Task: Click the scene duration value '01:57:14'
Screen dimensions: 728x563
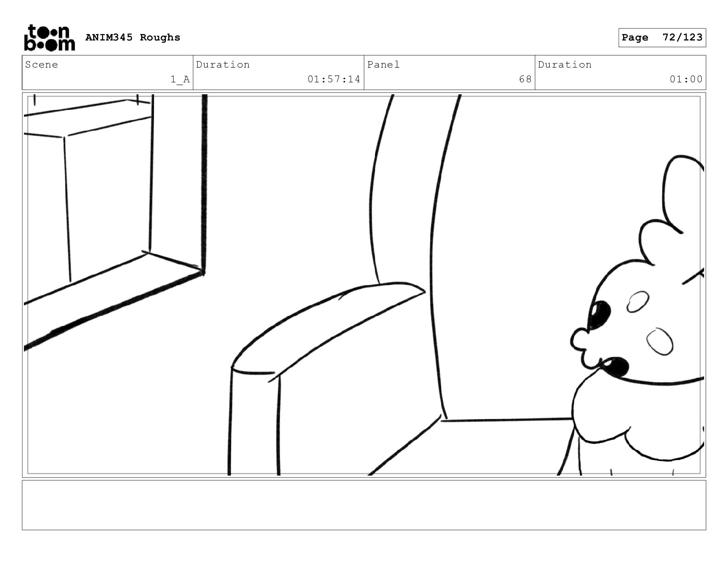Action: click(x=334, y=79)
